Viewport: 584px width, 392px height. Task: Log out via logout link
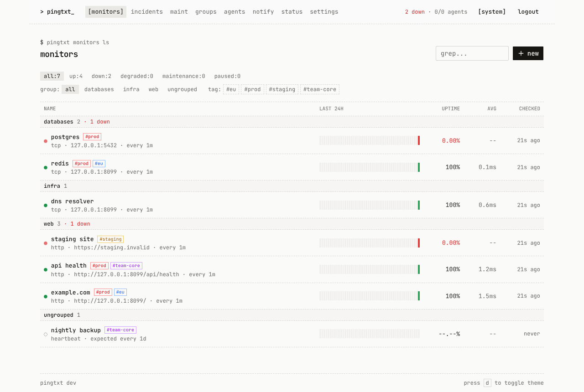point(528,12)
